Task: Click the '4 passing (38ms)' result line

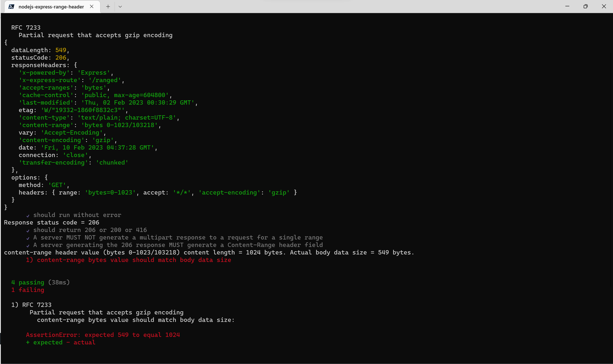Action: coord(40,282)
